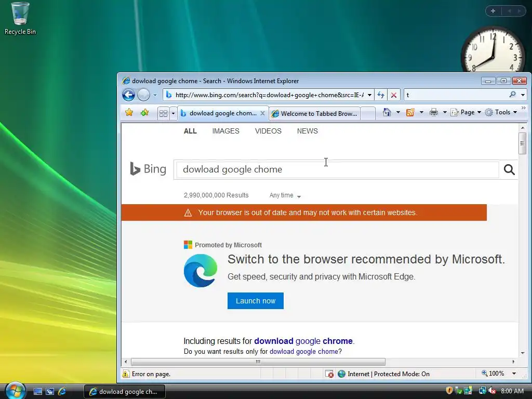Screen dimensions: 532x399
Task: Open Recycle Bin desktop icon
Action: [x=20, y=19]
